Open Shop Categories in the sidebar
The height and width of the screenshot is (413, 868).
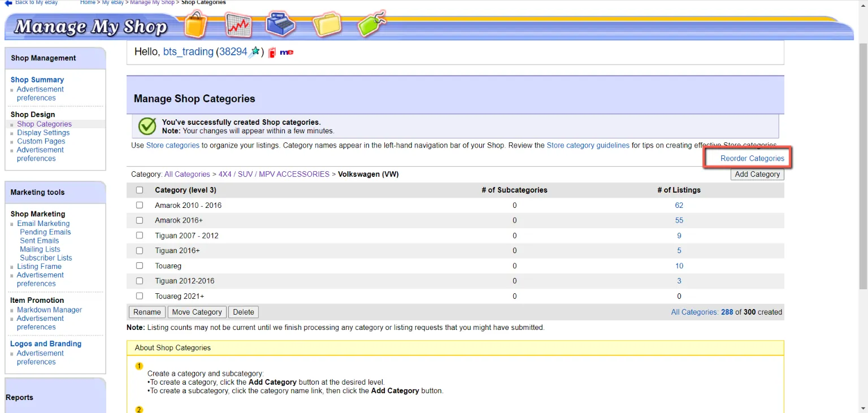(44, 124)
